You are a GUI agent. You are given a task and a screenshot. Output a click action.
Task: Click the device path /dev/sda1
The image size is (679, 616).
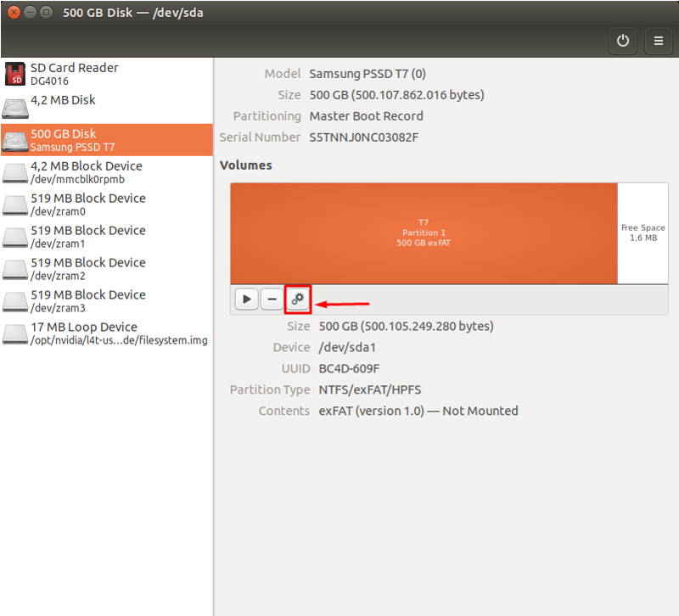point(347,348)
